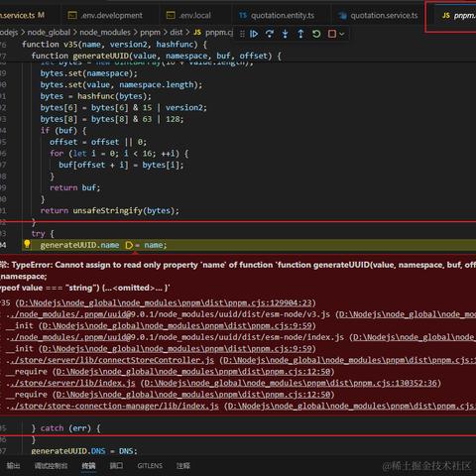Click the '} catch (err) {' line
476x476 pixels.
[65, 428]
